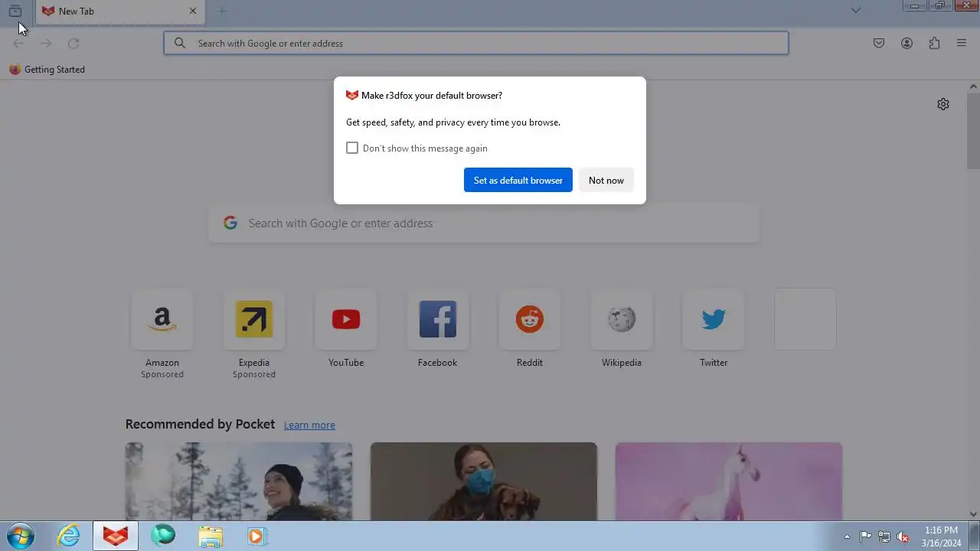Go back one page arrow
Screen dimensions: 980x551
(18, 44)
